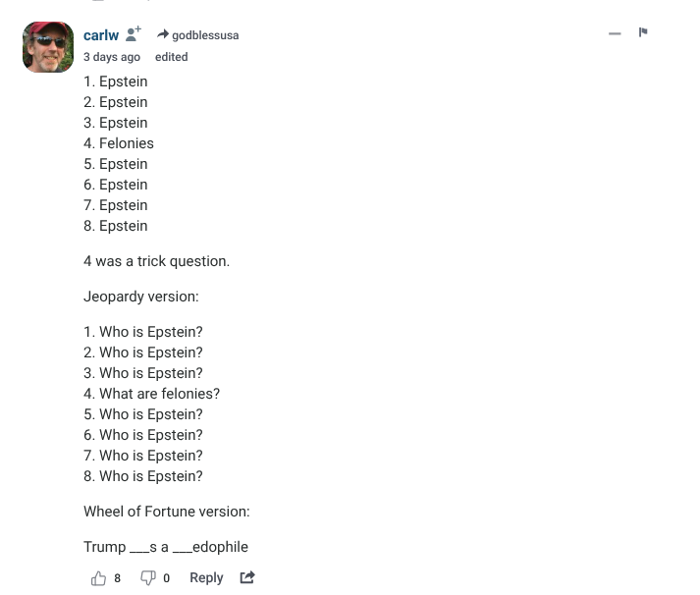Open the '3 days ago' timestamp permalink
700x595 pixels.
click(x=112, y=57)
